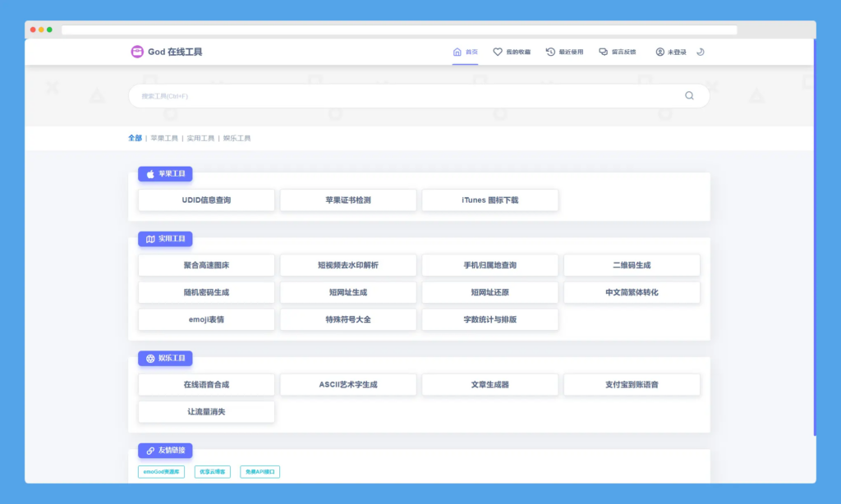
Task: Open 特殊符号大全 tool
Action: [348, 319]
